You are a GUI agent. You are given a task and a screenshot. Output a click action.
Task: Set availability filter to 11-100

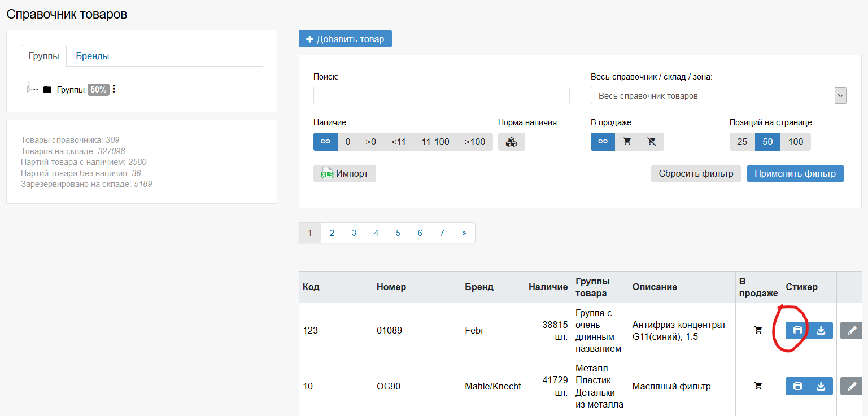(435, 142)
